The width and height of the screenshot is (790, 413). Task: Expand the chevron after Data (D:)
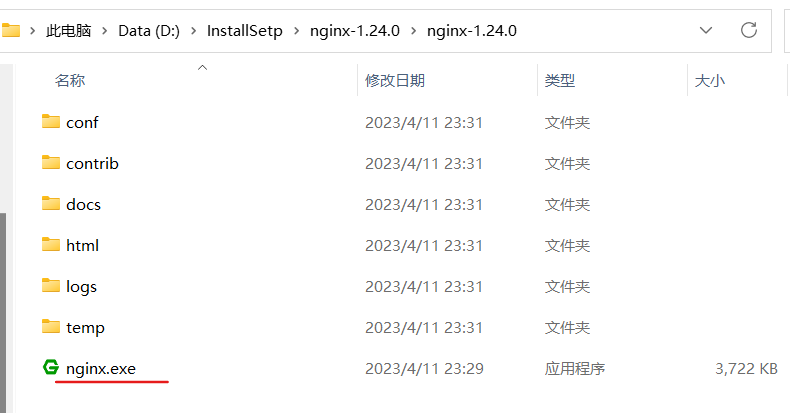(x=193, y=31)
